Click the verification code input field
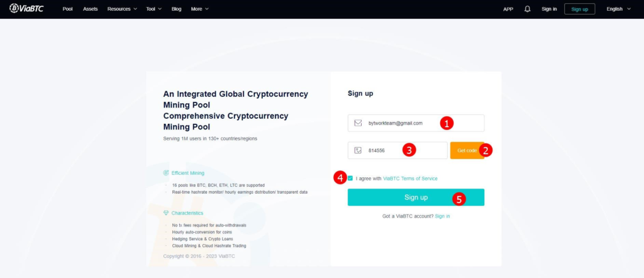 [x=397, y=150]
